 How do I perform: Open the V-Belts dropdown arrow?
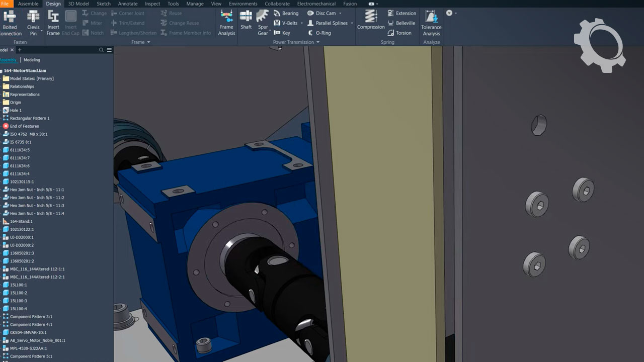point(302,23)
